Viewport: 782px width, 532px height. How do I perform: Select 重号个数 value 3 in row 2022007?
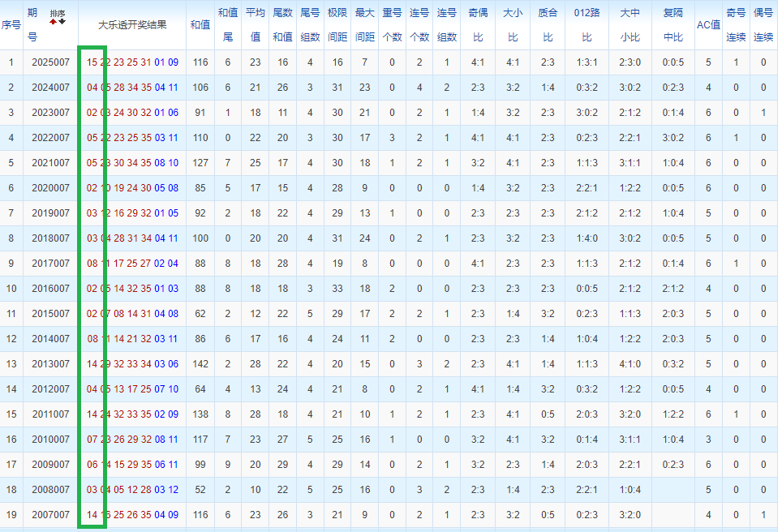[x=392, y=138]
